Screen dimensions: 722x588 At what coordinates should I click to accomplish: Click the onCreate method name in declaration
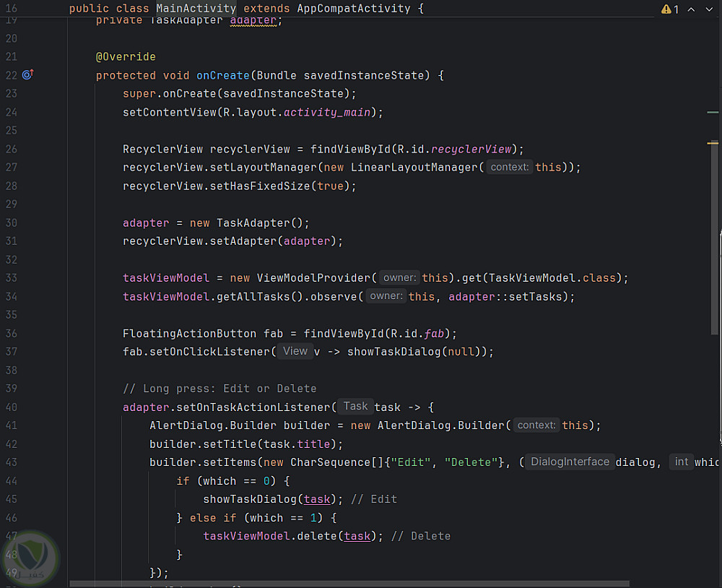[x=223, y=75]
